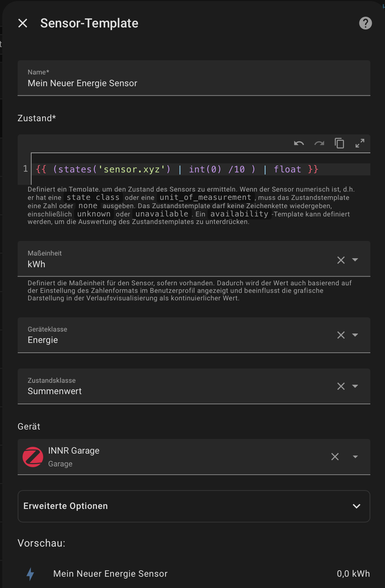Open the Geräteklasse dropdown arrow
Viewport: 385px width, 588px height.
click(355, 335)
